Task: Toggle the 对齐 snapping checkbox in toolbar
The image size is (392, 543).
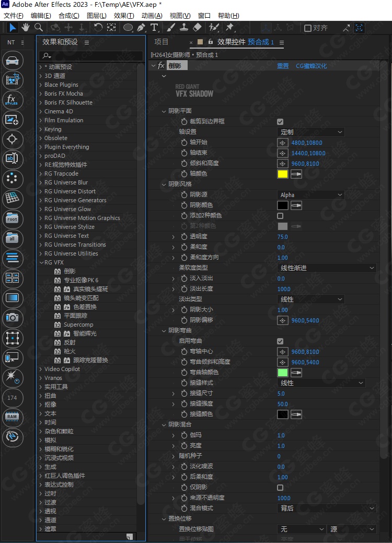Action: 307,28
